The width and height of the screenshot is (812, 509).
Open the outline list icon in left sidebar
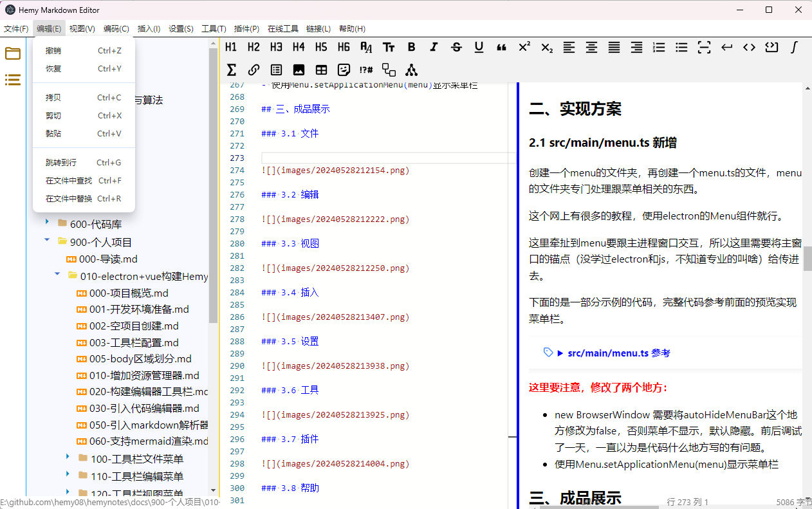pos(13,80)
